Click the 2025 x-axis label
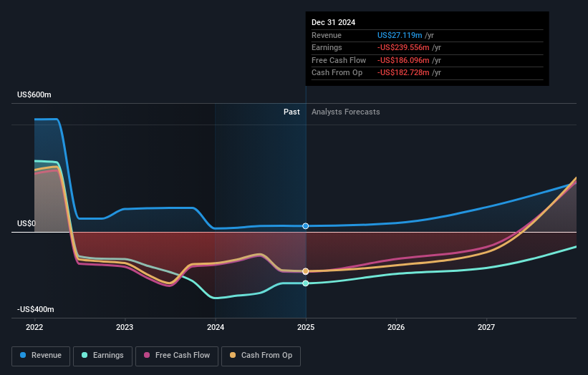 pos(306,327)
